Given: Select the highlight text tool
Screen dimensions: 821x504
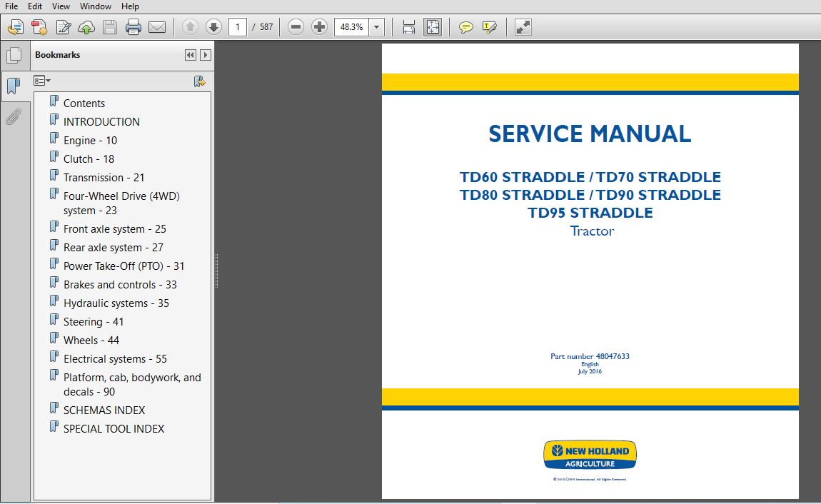Looking at the screenshot, I should 490,27.
